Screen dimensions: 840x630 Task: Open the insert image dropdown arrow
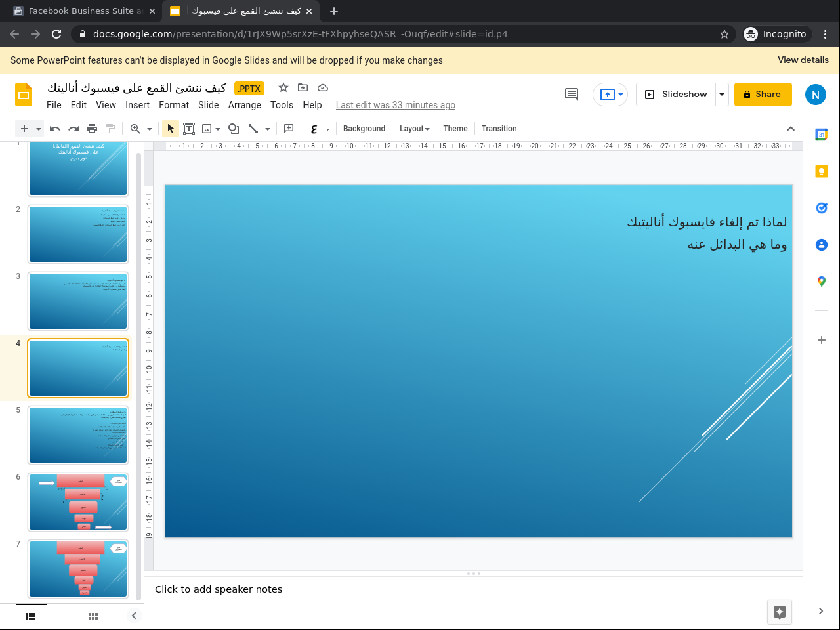(x=218, y=129)
